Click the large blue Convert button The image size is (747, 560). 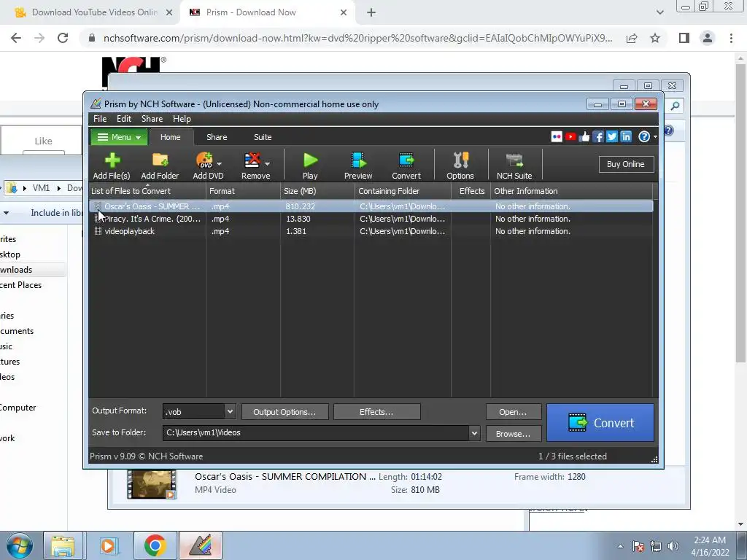click(600, 423)
